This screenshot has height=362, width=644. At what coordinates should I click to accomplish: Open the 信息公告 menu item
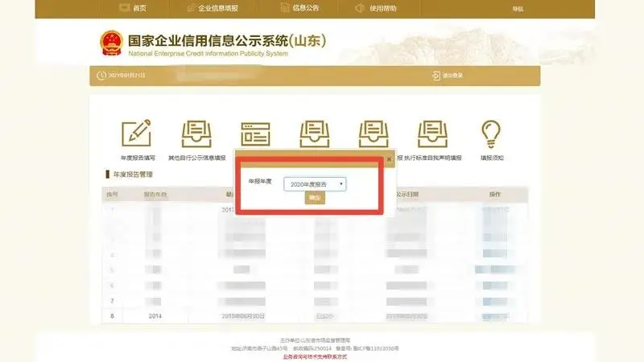point(300,8)
